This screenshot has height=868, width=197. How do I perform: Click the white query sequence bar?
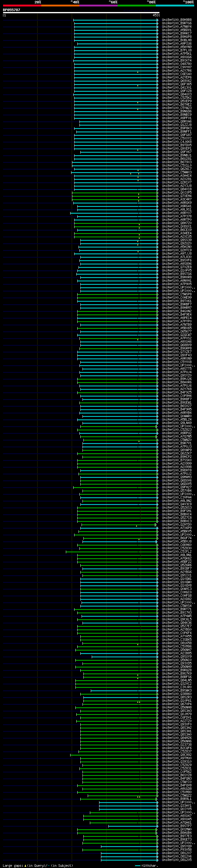pyautogui.click(x=81, y=12)
